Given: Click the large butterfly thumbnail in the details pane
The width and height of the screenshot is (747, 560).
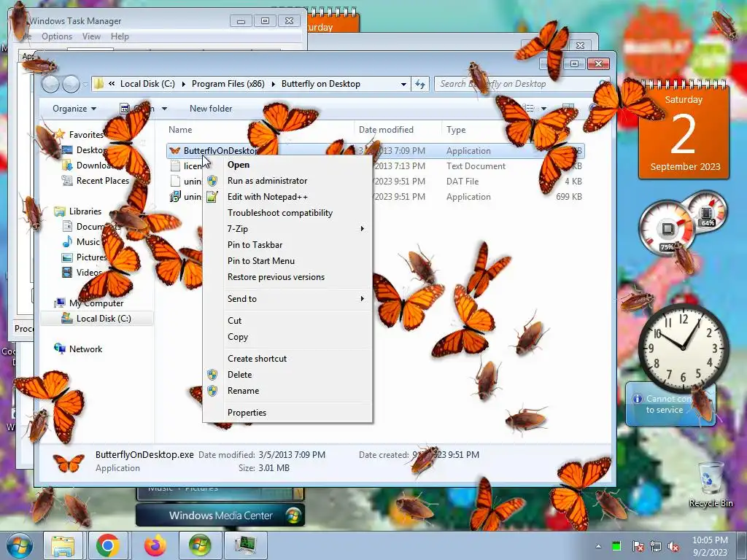Looking at the screenshot, I should coord(69,462).
